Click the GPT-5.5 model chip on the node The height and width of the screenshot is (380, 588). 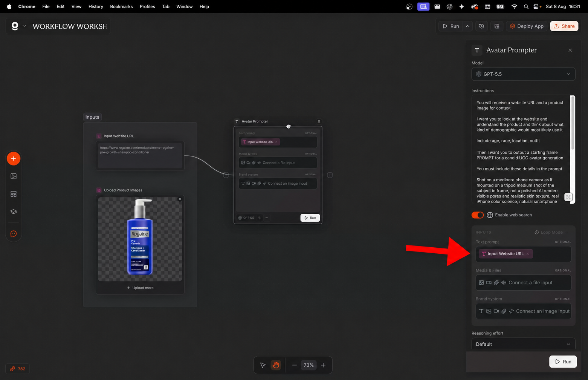(246, 218)
